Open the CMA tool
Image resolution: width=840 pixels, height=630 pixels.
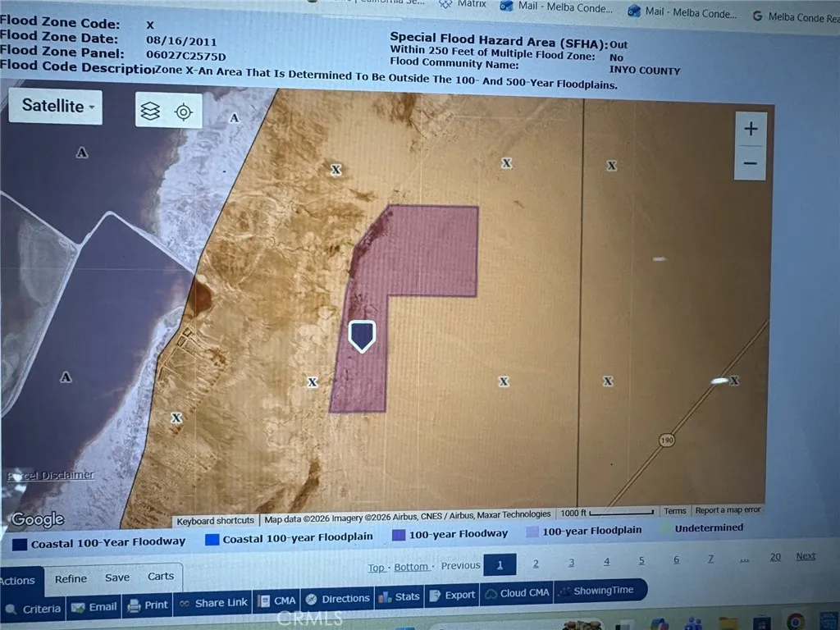pos(276,601)
